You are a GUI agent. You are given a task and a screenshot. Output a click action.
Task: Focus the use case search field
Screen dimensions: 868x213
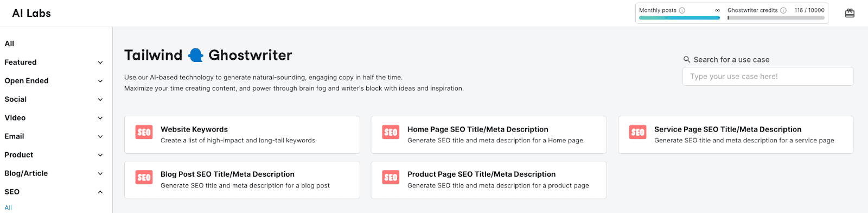point(768,77)
